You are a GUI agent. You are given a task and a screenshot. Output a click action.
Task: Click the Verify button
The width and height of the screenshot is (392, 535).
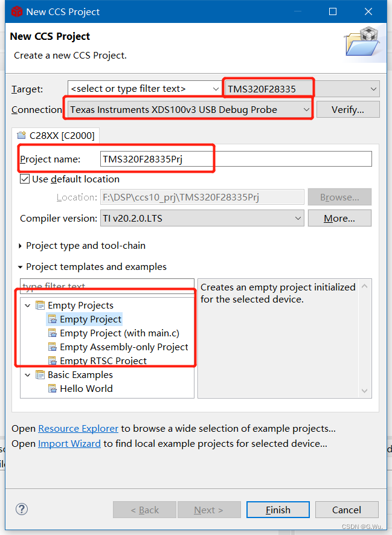(x=348, y=109)
